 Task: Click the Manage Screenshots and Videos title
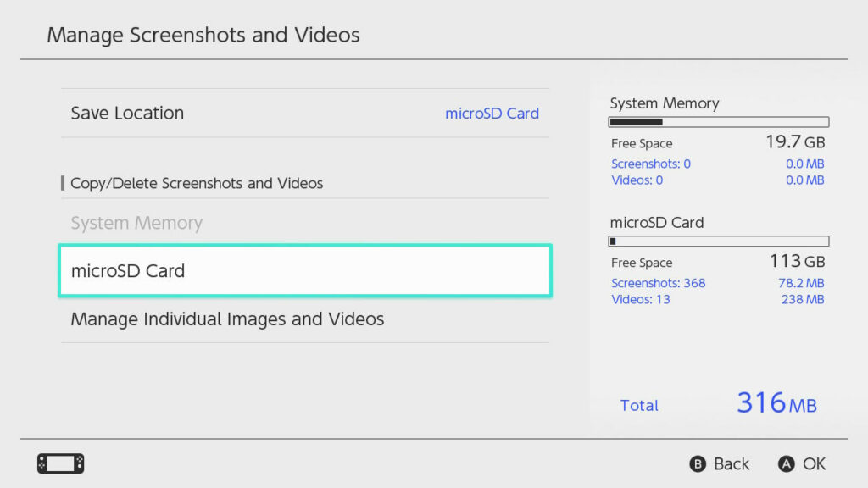203,35
